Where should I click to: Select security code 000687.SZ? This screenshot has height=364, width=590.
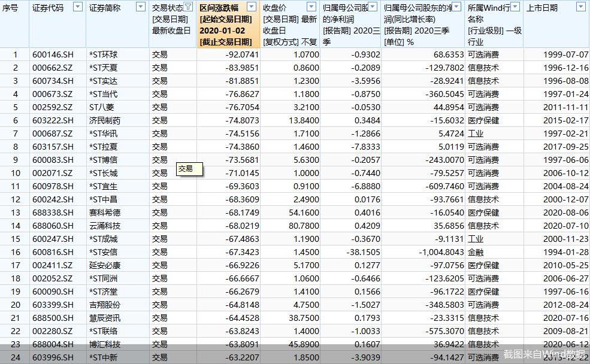(52, 134)
